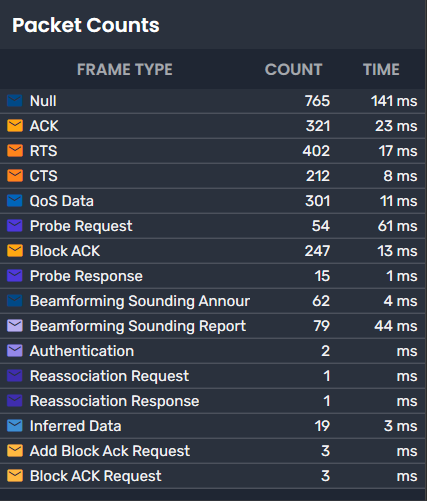Viewport: 427px width, 501px height.
Task: Sort by the TIME column header
Action: (381, 70)
